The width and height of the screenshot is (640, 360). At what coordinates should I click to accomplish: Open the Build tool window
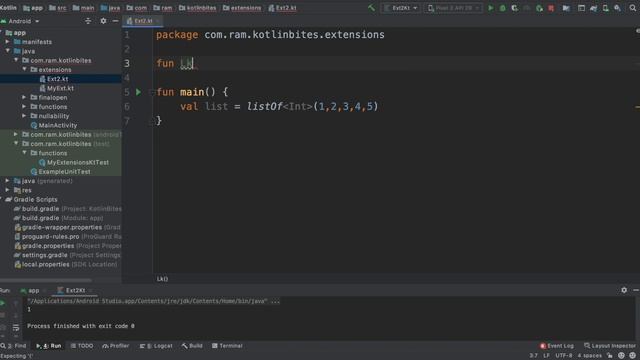tap(192, 346)
